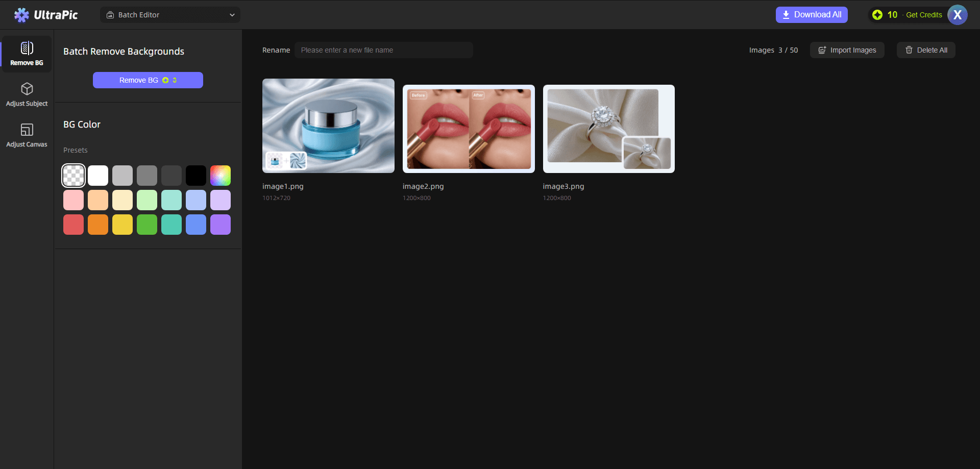
Task: Choose the pastel light green preset
Action: [147, 200]
